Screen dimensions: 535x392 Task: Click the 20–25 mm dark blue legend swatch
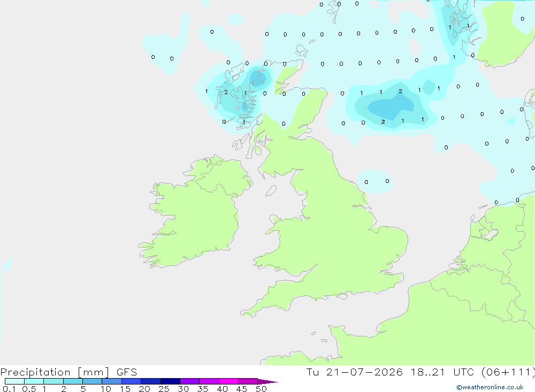point(151,381)
